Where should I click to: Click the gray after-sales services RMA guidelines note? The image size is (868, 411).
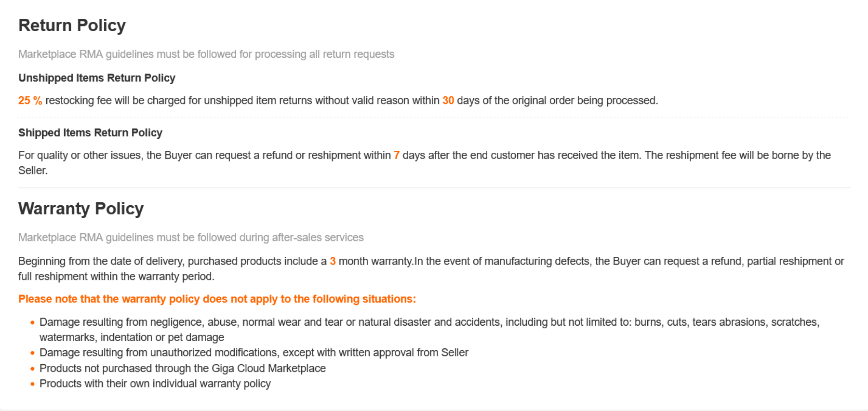191,238
